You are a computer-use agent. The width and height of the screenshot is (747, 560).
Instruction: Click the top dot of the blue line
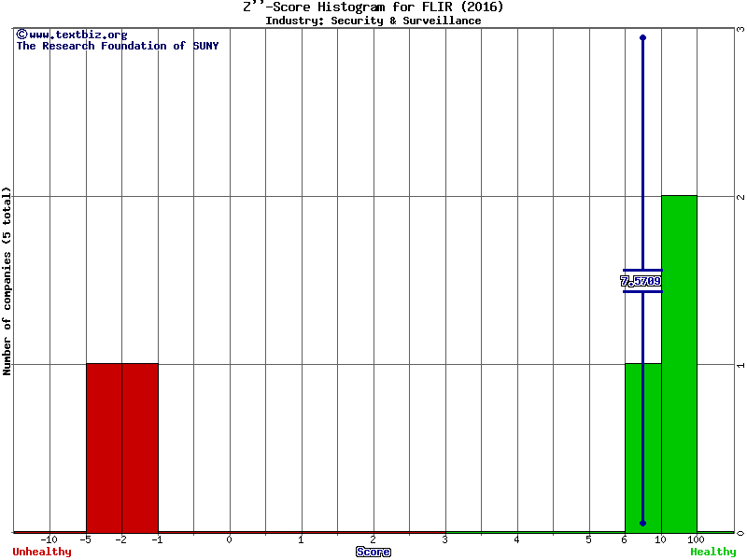click(x=642, y=37)
